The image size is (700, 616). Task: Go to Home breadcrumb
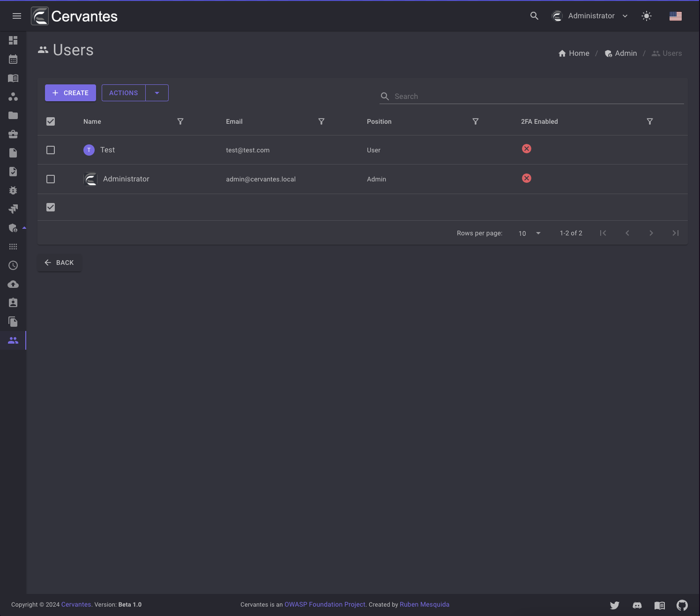pyautogui.click(x=574, y=53)
